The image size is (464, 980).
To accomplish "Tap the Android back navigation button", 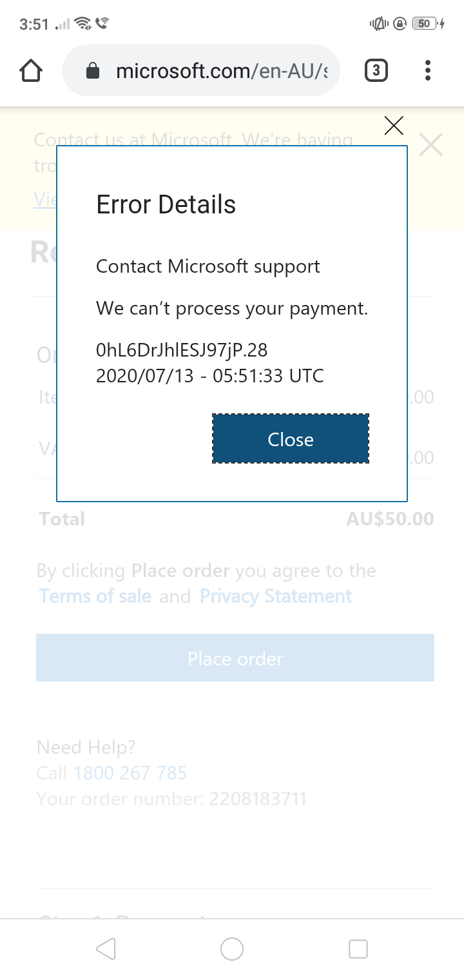I will point(106,948).
